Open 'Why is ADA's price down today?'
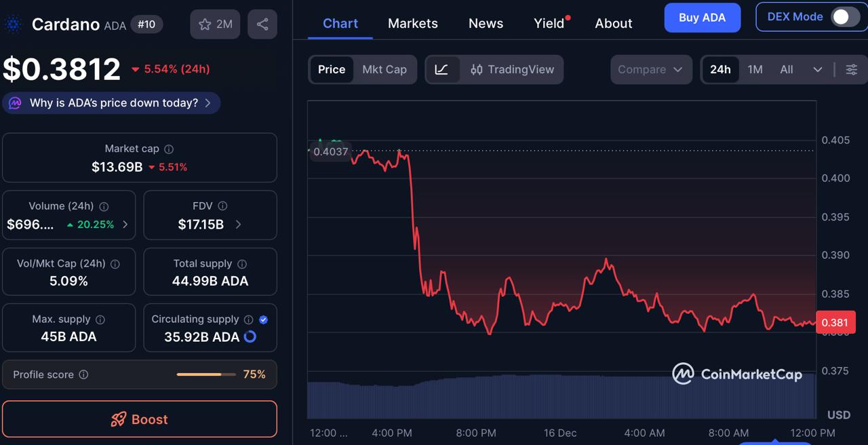The width and height of the screenshot is (868, 445). click(111, 102)
